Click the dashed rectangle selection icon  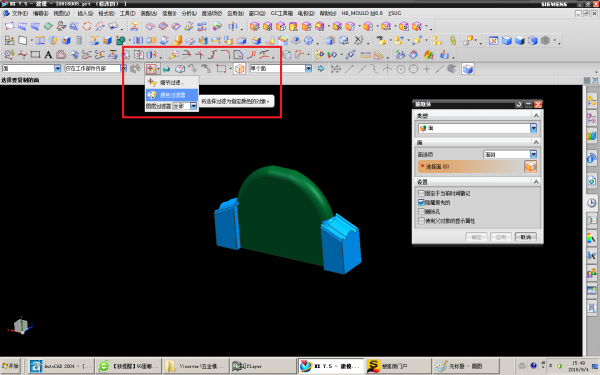click(x=221, y=69)
